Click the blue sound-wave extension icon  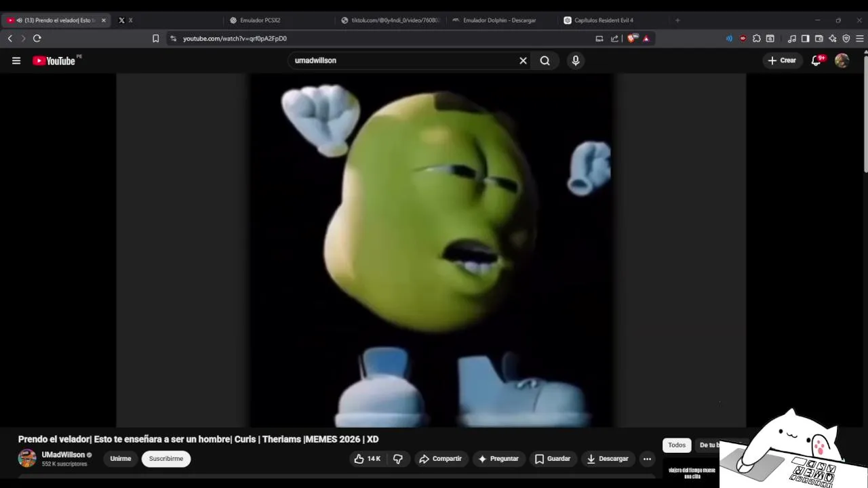click(x=729, y=39)
